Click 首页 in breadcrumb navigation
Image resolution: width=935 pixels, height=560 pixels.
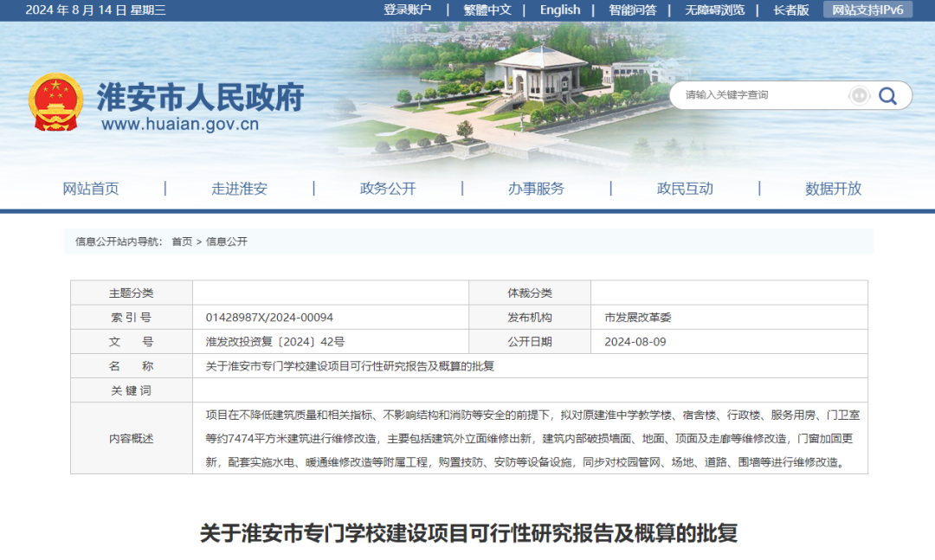[182, 241]
